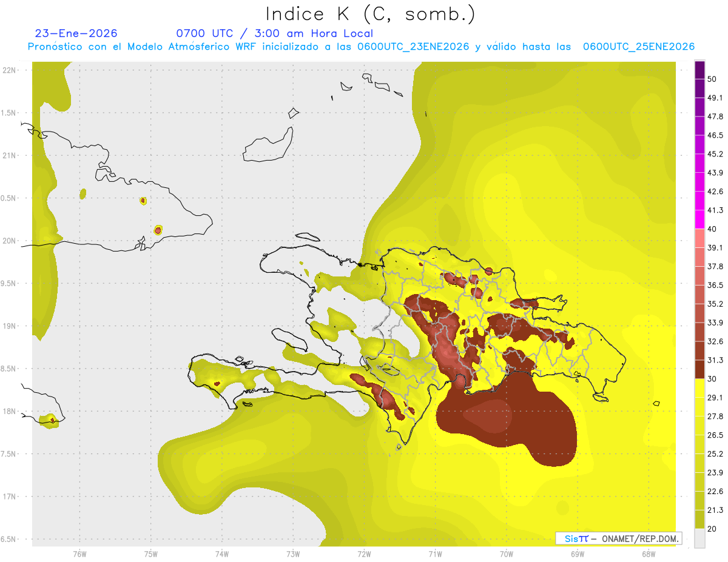Viewport: 728px width, 562px height.
Task: Click the longitude label '71W'
Action: [x=435, y=554]
